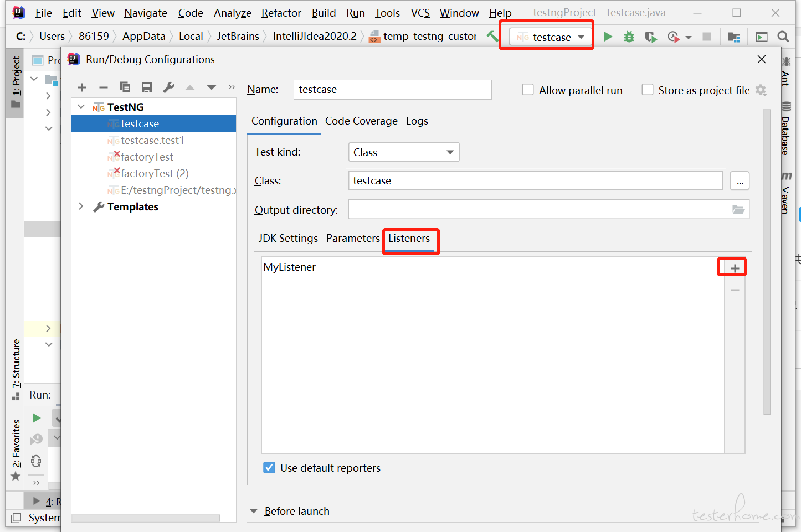Switch to Configuration tab
Image resolution: width=801 pixels, height=532 pixels.
284,121
